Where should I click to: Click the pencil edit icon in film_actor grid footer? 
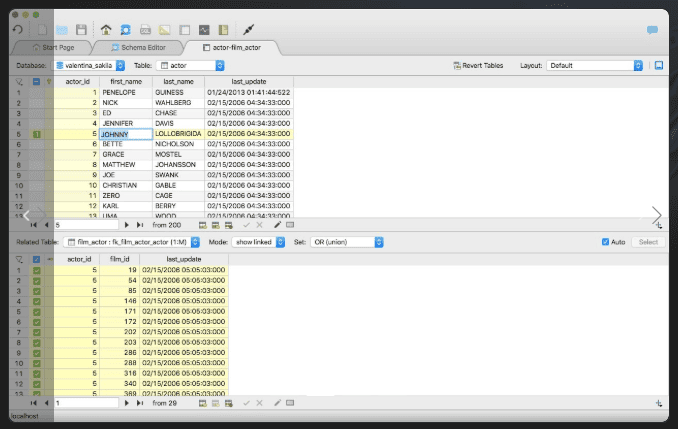(277, 403)
